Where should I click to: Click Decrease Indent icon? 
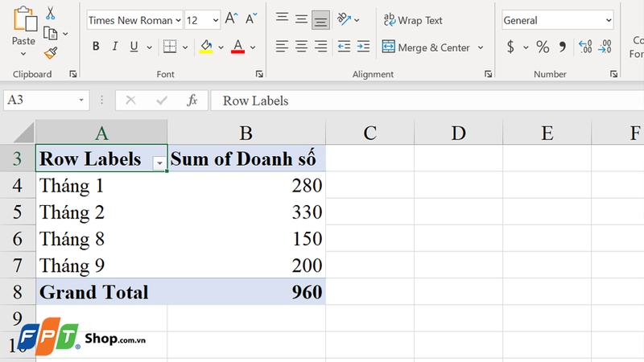pos(344,47)
